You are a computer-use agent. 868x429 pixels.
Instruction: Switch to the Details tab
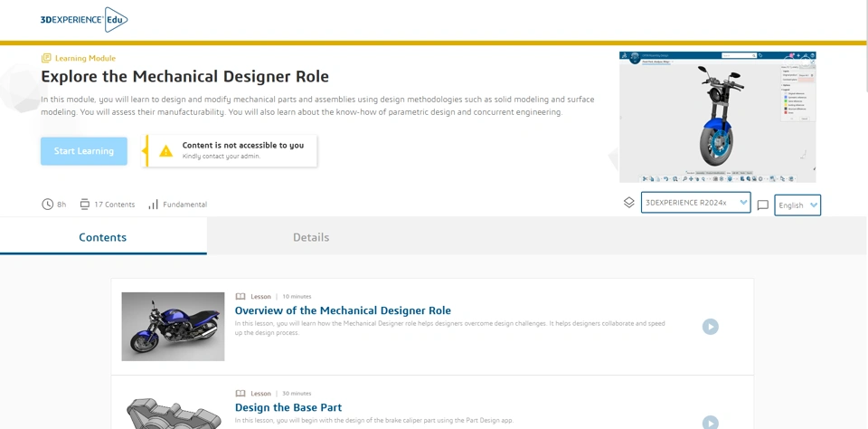coord(311,237)
